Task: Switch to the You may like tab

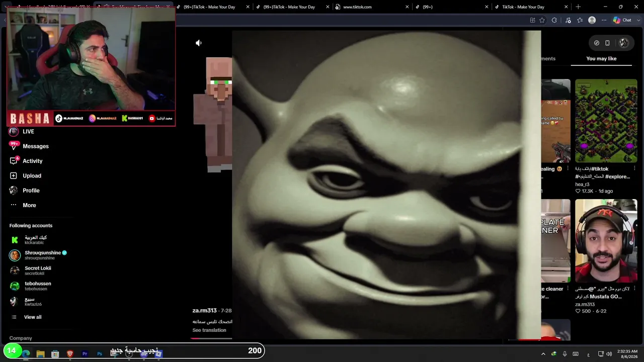Action: click(601, 59)
